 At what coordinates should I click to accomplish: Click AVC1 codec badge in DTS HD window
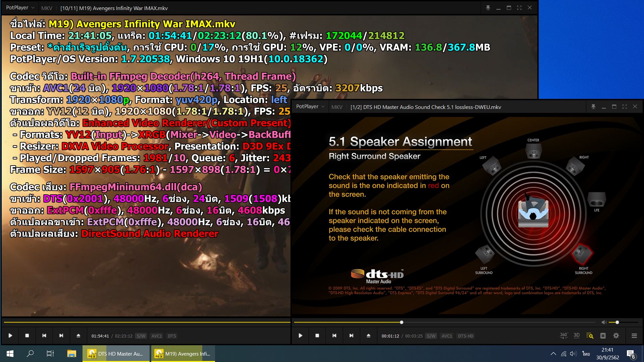pyautogui.click(x=447, y=336)
